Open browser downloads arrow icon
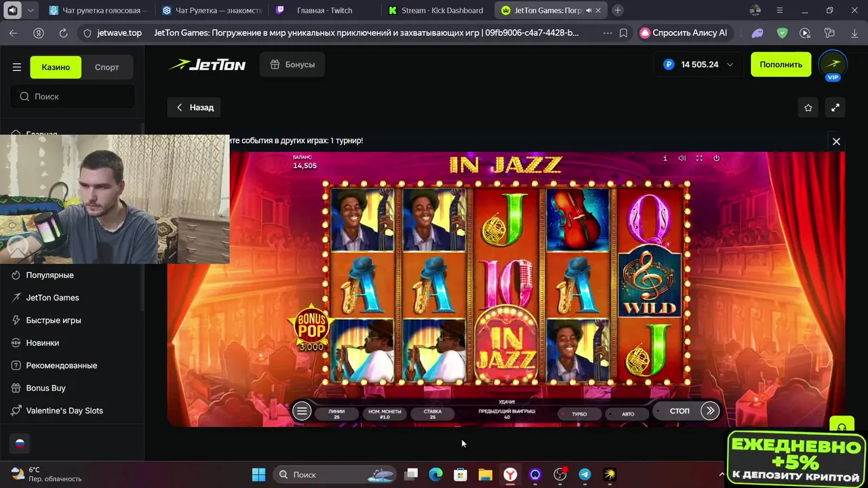 (x=853, y=33)
